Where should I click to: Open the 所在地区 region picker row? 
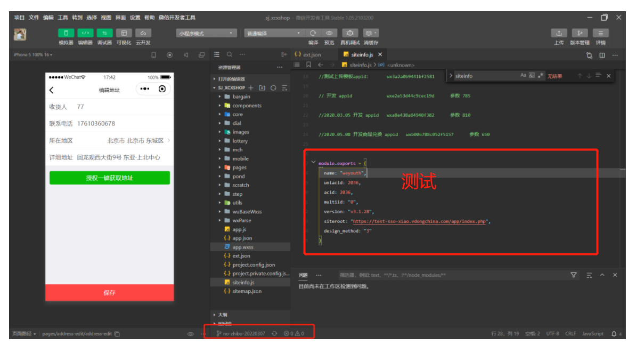pyautogui.click(x=110, y=141)
